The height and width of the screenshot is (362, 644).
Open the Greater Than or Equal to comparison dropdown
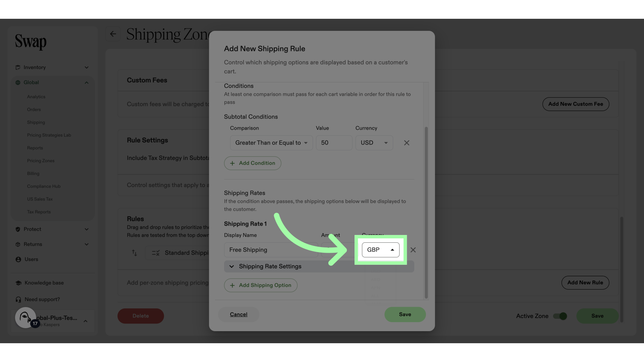coord(271,143)
